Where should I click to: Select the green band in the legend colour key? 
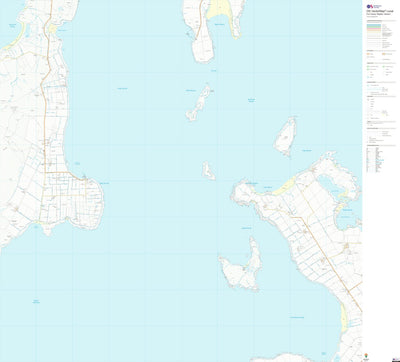click(x=374, y=27)
